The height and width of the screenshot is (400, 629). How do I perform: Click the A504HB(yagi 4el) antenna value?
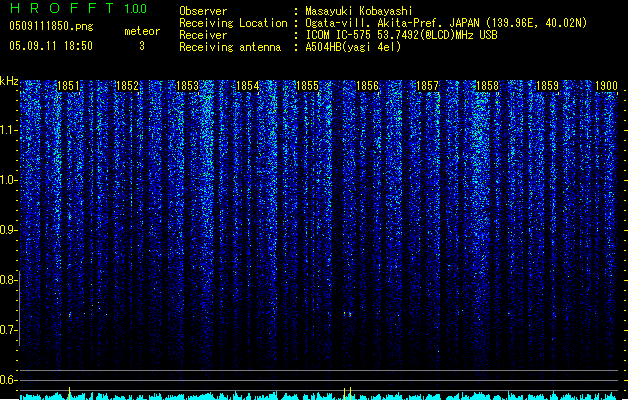[x=353, y=47]
